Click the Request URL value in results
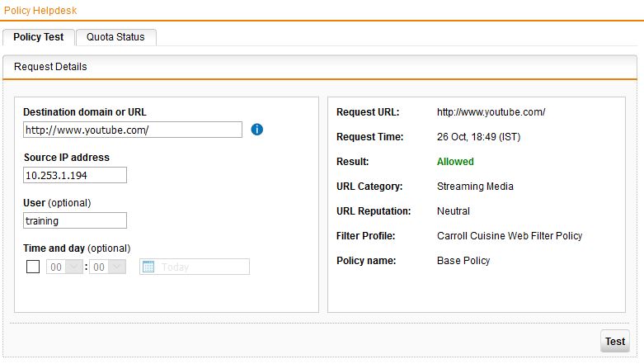The image size is (644, 364). (x=491, y=112)
